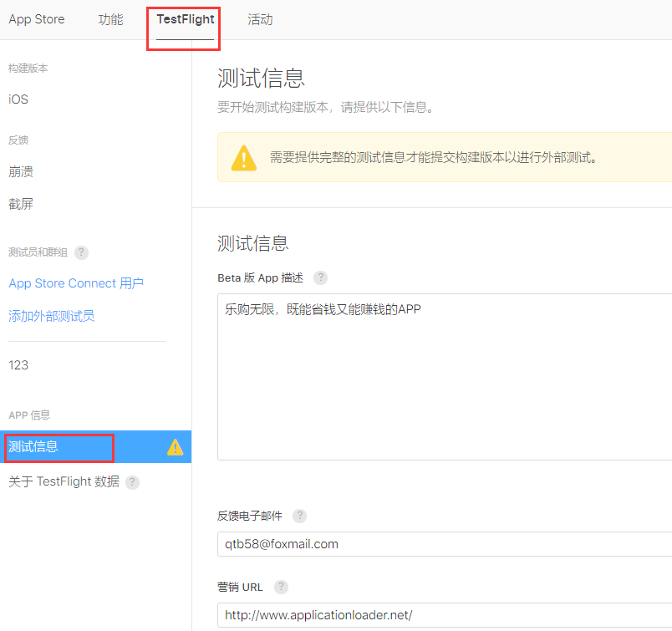
Task: Select the TestFlight tab
Action: pyautogui.click(x=186, y=19)
